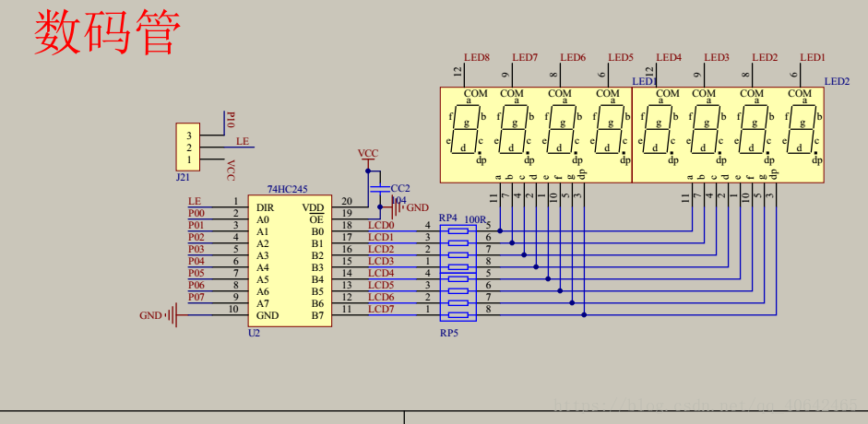The image size is (868, 424).
Task: Click the U2 designator below the chip
Action: pos(254,333)
